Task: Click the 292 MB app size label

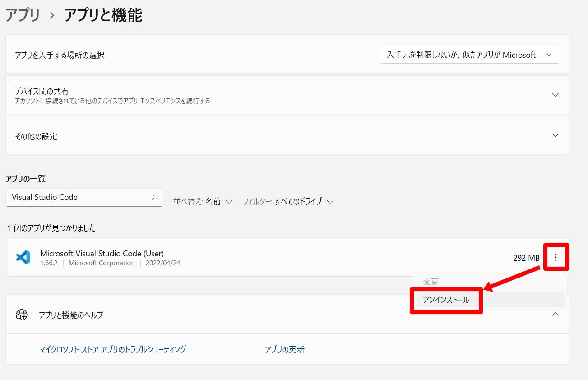Action: tap(526, 258)
